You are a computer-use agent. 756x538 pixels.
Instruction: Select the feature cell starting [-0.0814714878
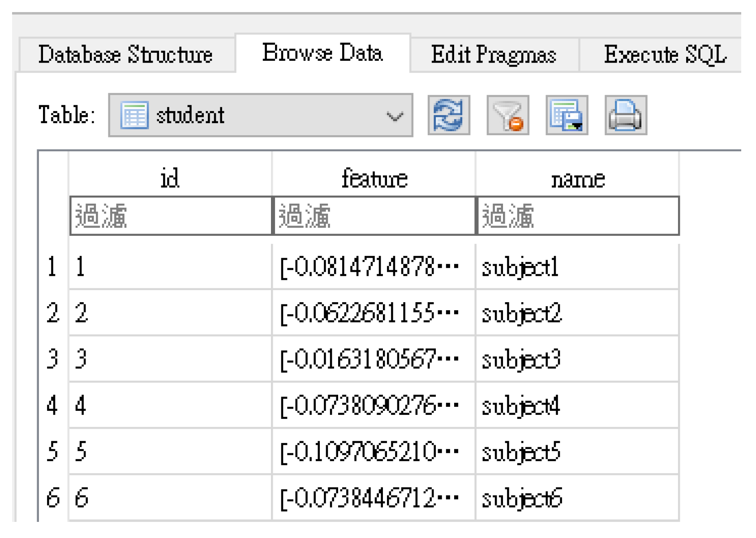pos(374,267)
